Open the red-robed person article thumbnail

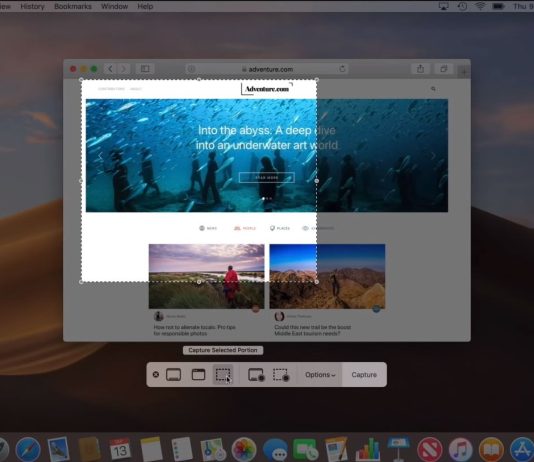pos(206,276)
